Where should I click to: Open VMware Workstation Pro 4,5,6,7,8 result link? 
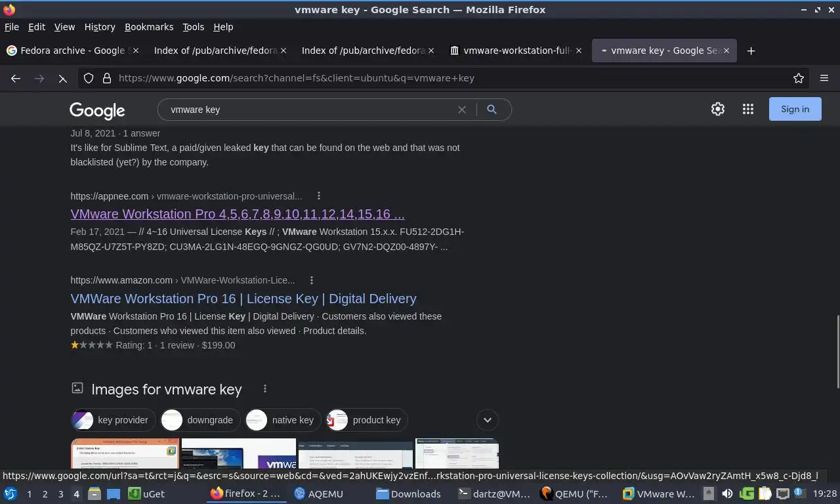pyautogui.click(x=238, y=214)
